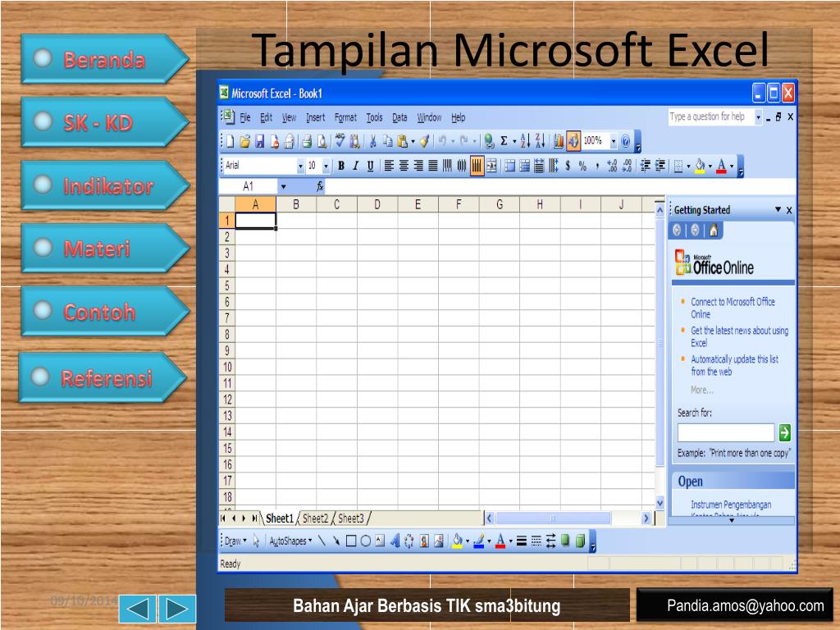The image size is (840, 630).
Task: Toggle Italic formatting
Action: click(x=355, y=166)
